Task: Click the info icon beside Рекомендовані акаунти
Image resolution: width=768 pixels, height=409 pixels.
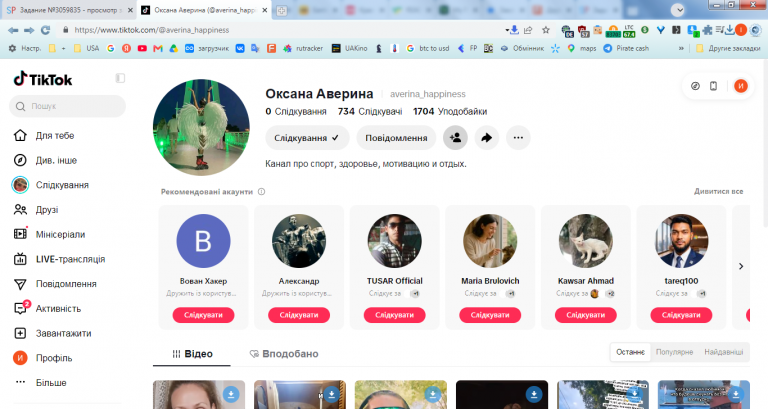Action: (x=262, y=192)
